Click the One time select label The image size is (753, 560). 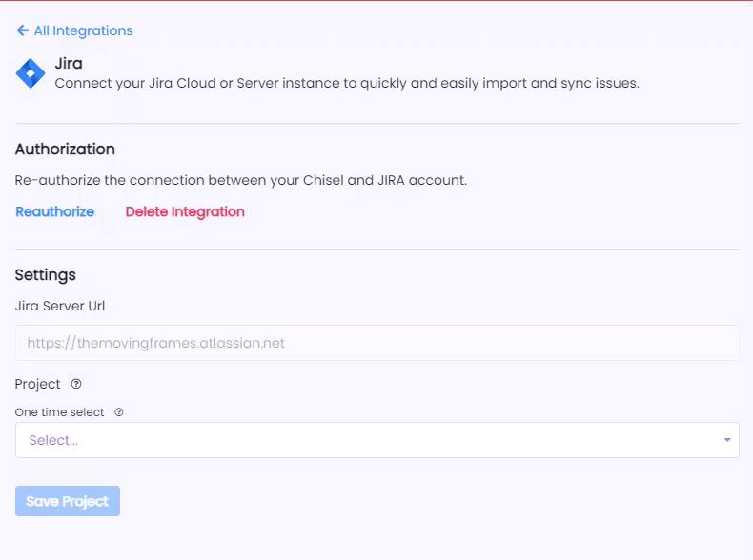click(x=59, y=412)
